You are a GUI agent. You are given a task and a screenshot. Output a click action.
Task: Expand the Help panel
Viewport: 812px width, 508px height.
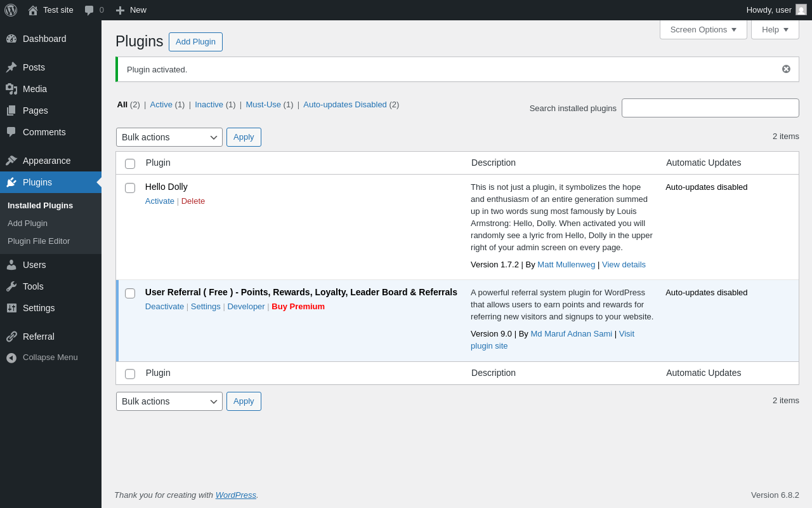(775, 29)
